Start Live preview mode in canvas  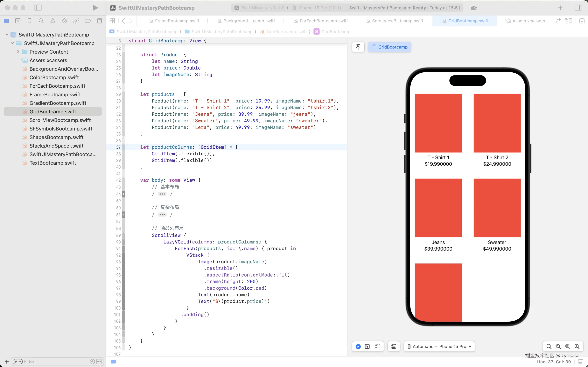(x=358, y=347)
